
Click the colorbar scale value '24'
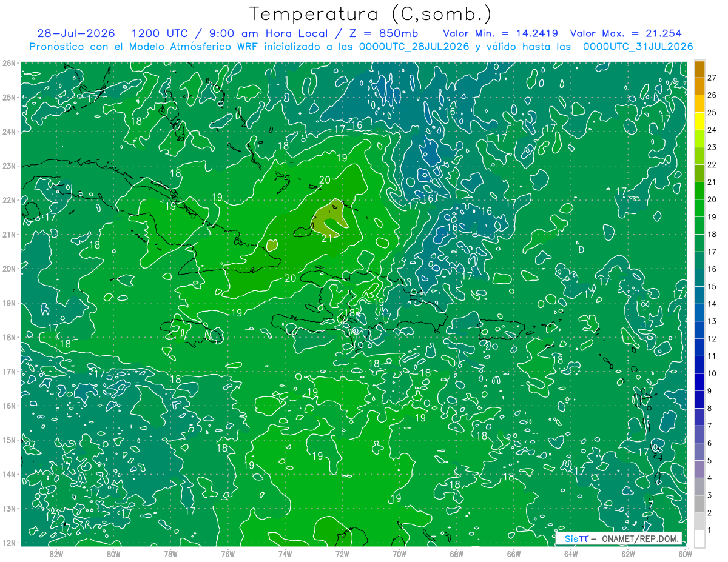tap(712, 130)
